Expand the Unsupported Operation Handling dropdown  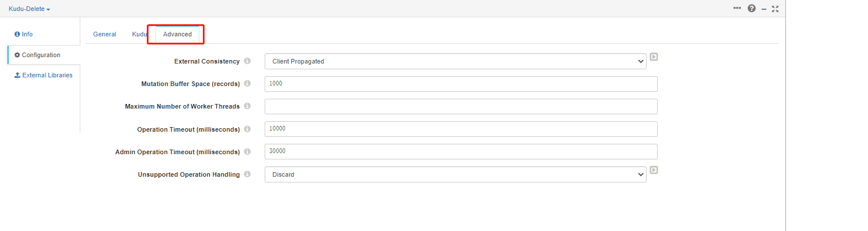[x=455, y=174]
